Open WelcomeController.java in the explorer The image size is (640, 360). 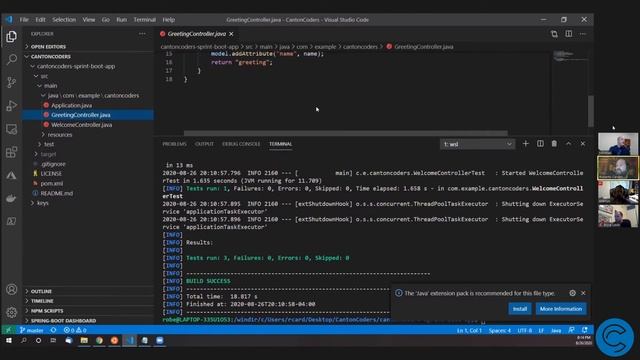coord(88,125)
